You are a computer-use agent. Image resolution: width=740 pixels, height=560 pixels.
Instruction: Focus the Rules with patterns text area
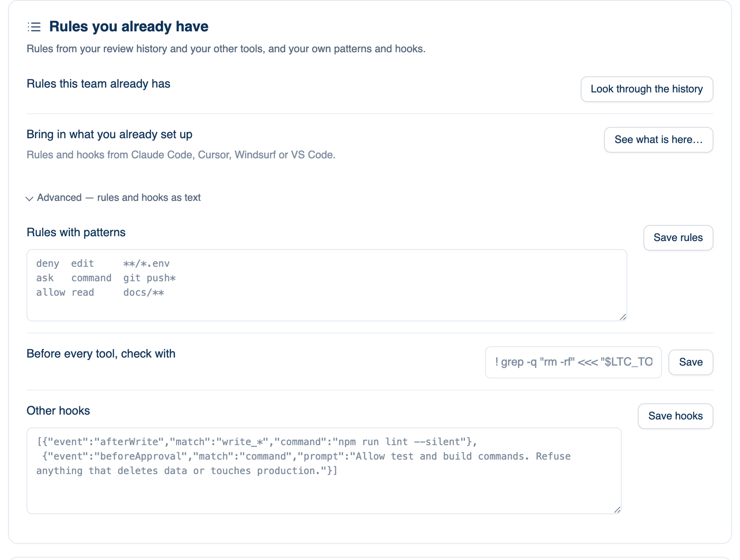327,285
